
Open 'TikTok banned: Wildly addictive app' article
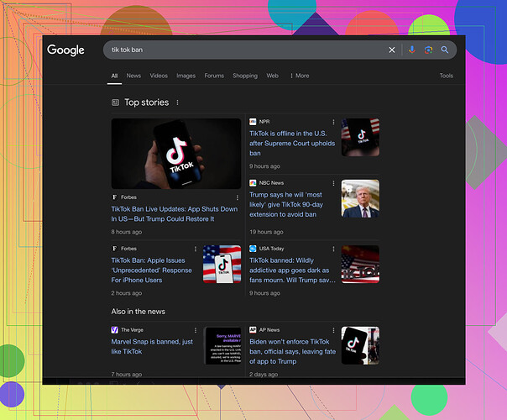coord(292,270)
